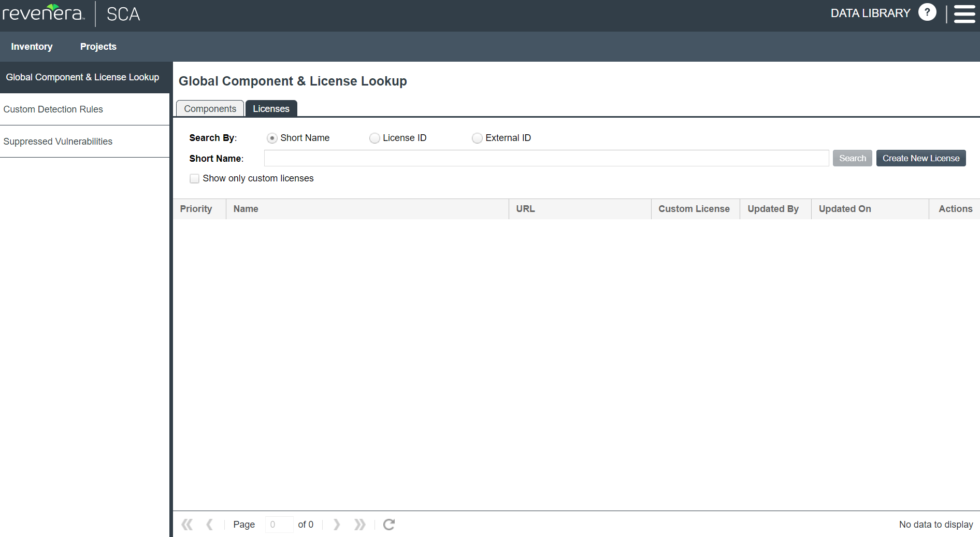Open the Inventory menu
Viewport: 980px width, 537px height.
32,47
